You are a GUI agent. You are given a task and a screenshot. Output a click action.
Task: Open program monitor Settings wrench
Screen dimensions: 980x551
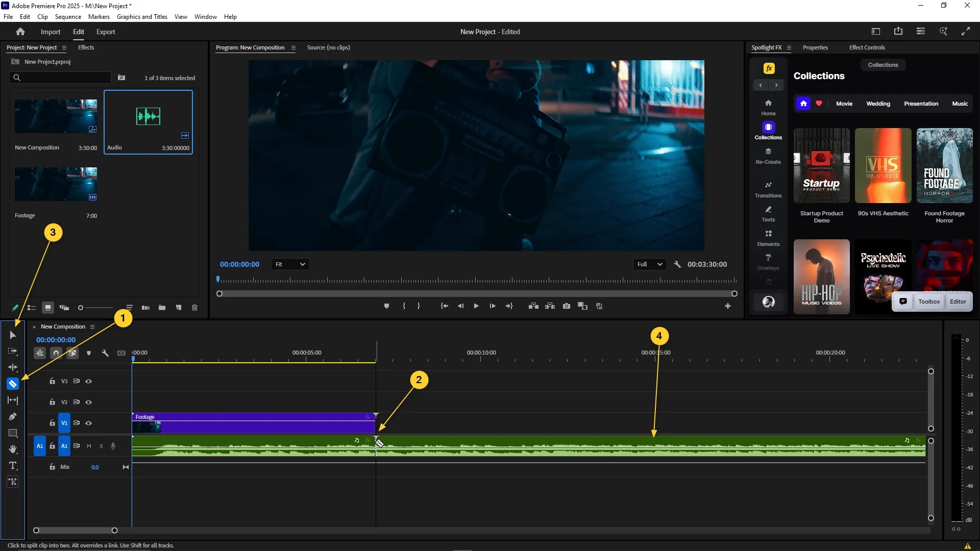click(677, 264)
